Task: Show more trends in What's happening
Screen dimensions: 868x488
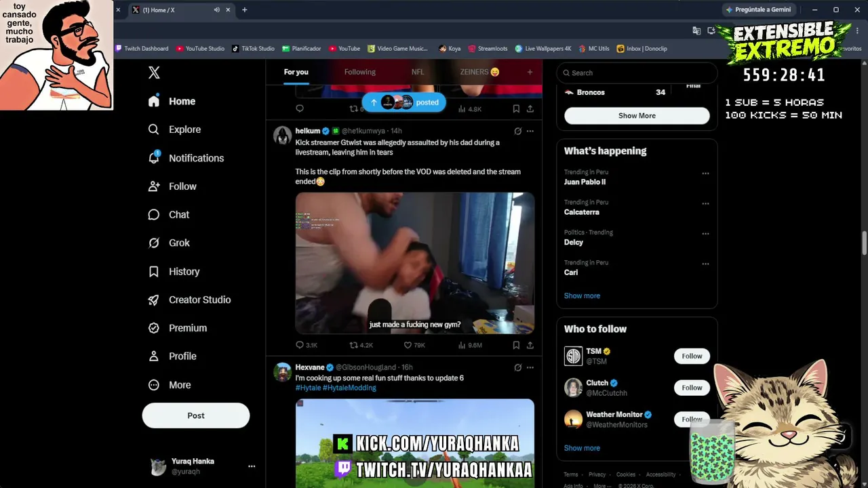Action: [x=582, y=296]
